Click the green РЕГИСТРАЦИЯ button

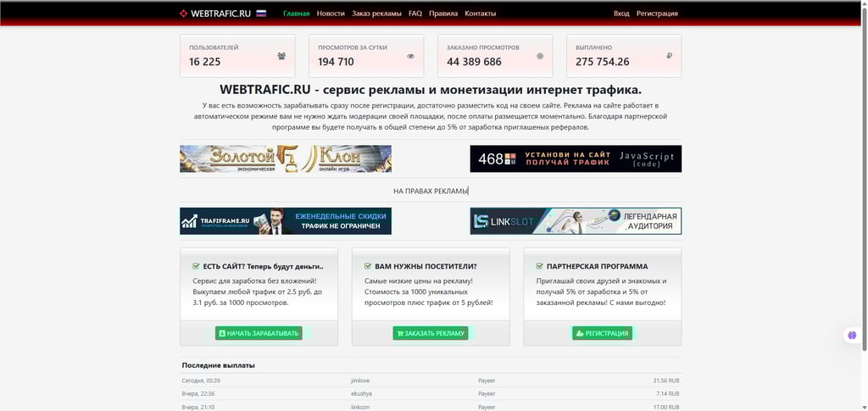[x=603, y=333]
